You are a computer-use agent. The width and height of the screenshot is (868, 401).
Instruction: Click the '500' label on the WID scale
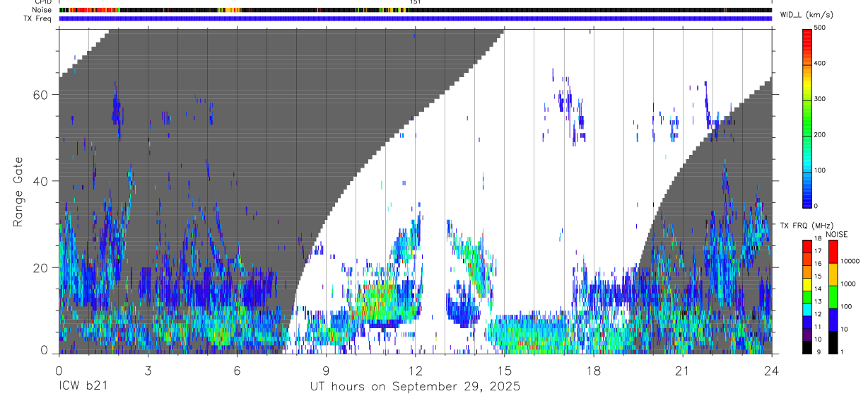point(820,28)
